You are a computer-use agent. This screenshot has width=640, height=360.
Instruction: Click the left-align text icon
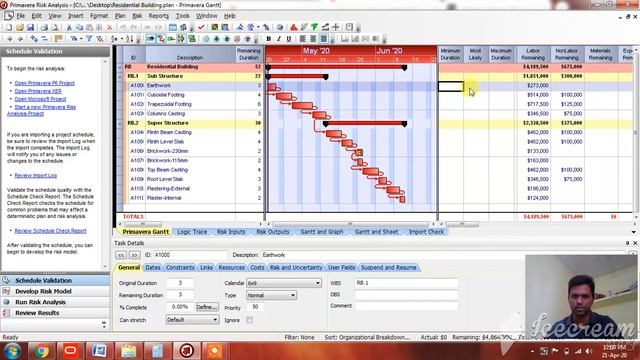(x=302, y=39)
